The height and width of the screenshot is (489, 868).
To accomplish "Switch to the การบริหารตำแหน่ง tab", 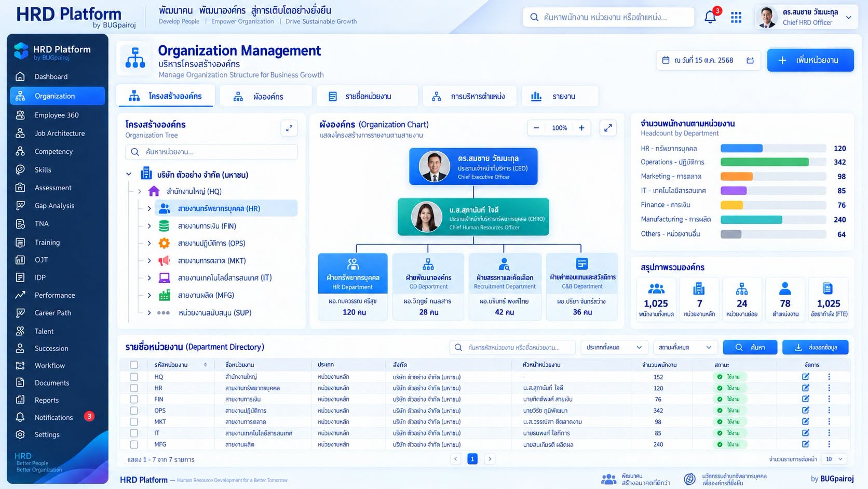I will pos(470,96).
